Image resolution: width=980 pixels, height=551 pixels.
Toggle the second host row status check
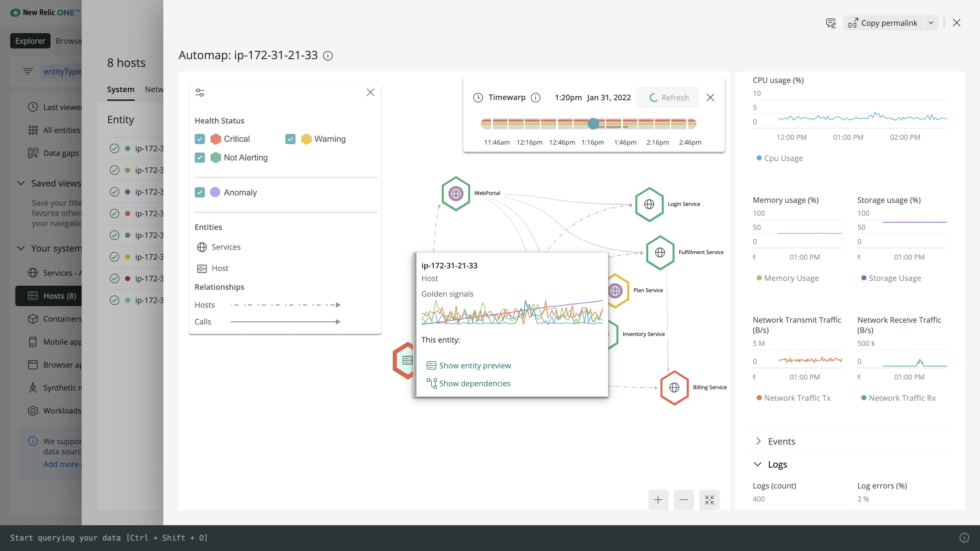tap(114, 170)
